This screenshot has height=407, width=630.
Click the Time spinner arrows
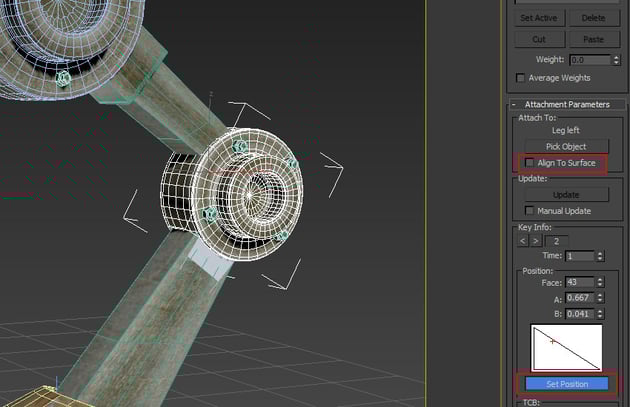600,256
